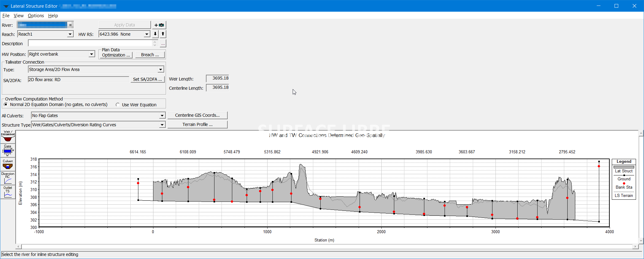Screen dimensions: 644x259
Task: Click into the Description text field
Action: point(91,44)
